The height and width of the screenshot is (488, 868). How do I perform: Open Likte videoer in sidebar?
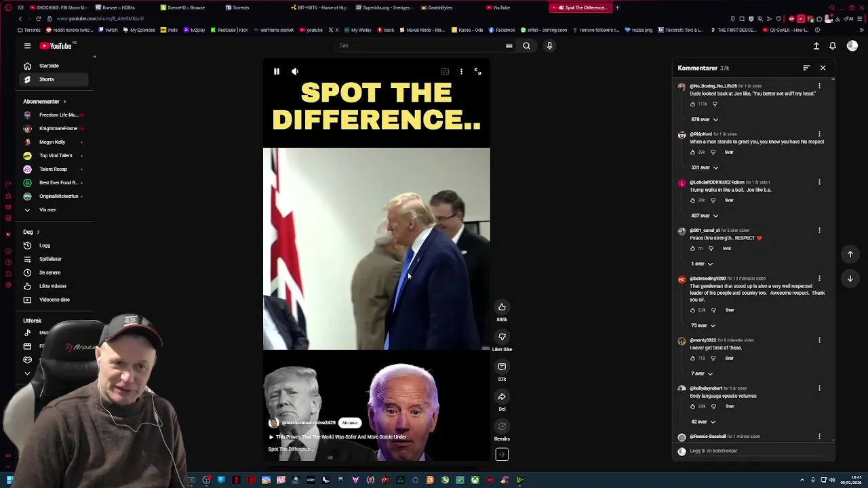pyautogui.click(x=53, y=286)
